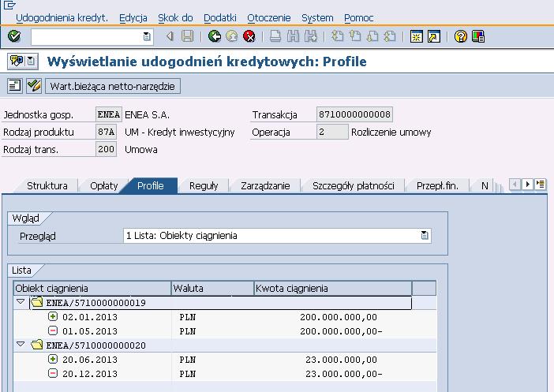This screenshot has height=392, width=554.
Task: Click the services-for-object icon beside the title
Action: coord(17,61)
